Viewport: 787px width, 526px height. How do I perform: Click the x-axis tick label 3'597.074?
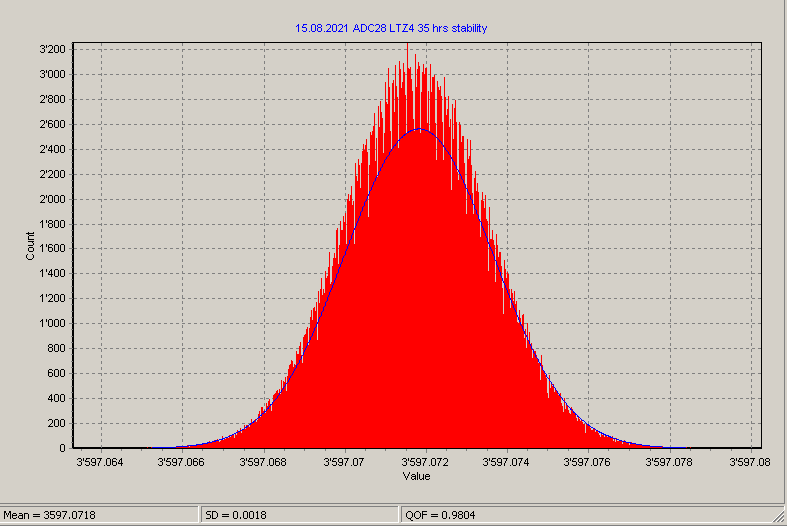[505, 462]
